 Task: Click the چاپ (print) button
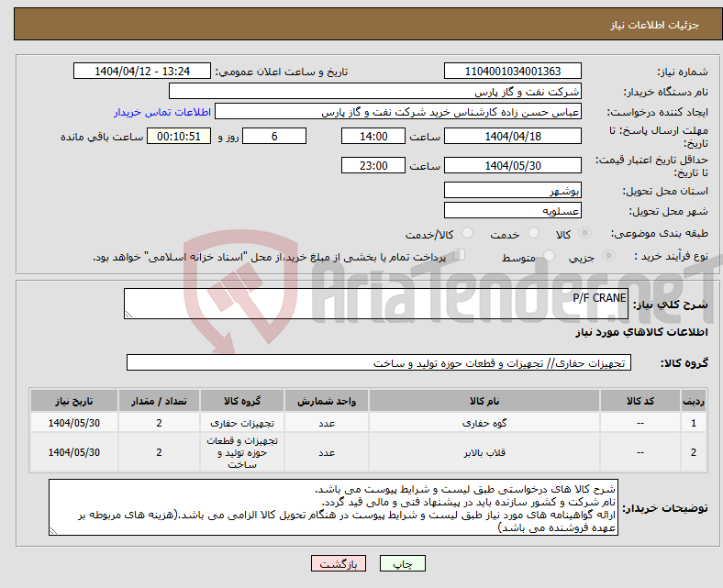coord(402,563)
